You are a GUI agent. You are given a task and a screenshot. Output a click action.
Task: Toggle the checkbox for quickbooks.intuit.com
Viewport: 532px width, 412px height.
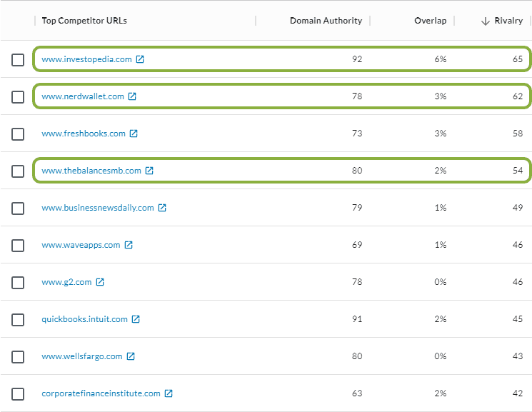pos(18,320)
